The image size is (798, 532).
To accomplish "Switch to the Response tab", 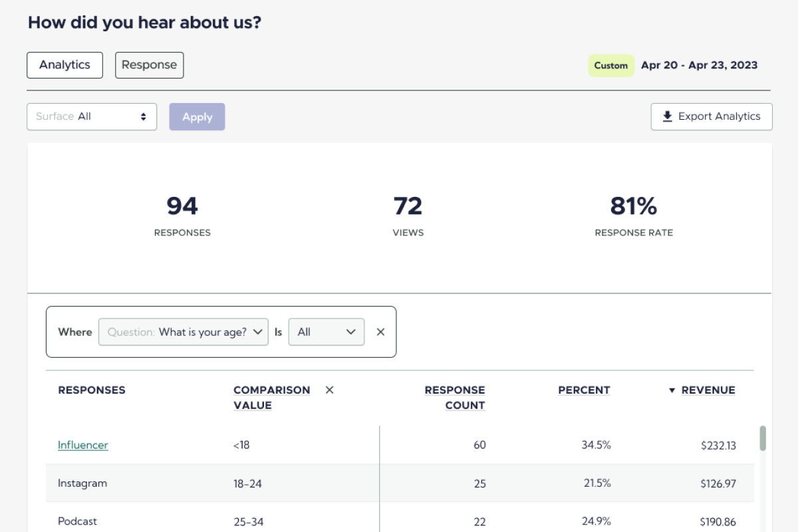I will (x=149, y=65).
